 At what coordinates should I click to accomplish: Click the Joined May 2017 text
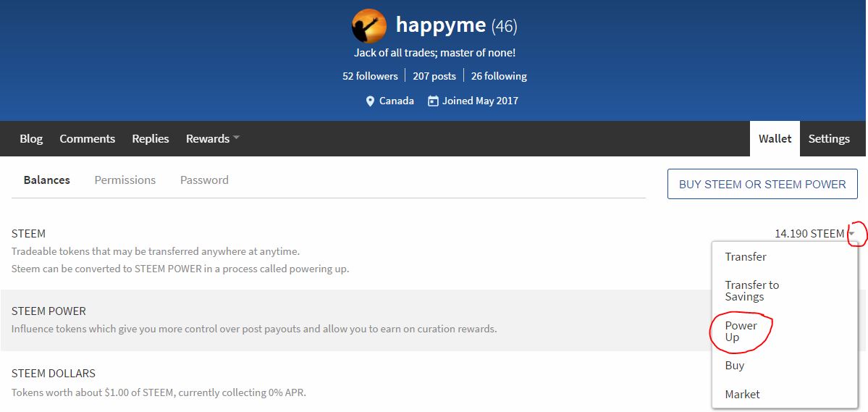click(x=480, y=101)
